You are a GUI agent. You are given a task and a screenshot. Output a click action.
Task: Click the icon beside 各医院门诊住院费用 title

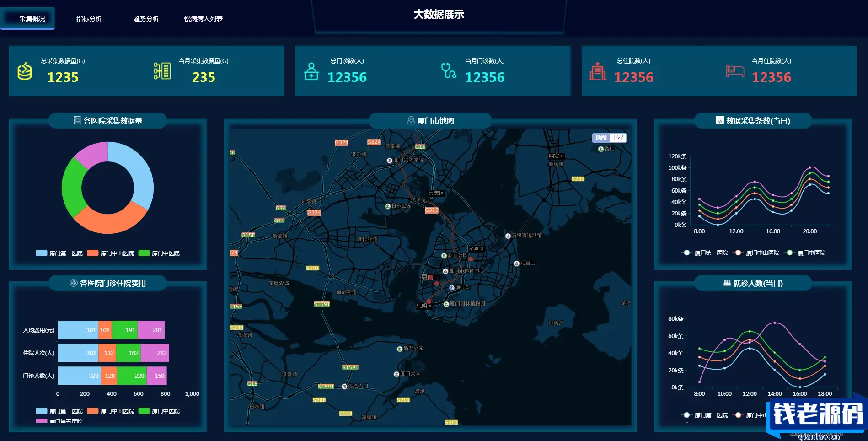[73, 283]
